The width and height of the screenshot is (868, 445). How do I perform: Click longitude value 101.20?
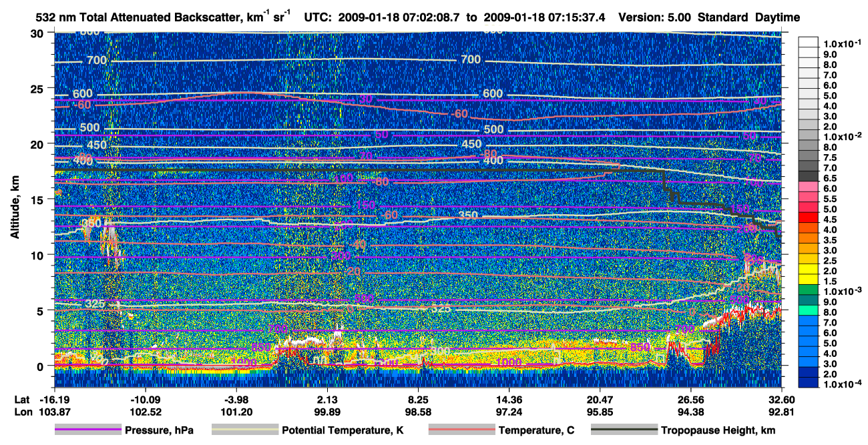[x=236, y=412]
